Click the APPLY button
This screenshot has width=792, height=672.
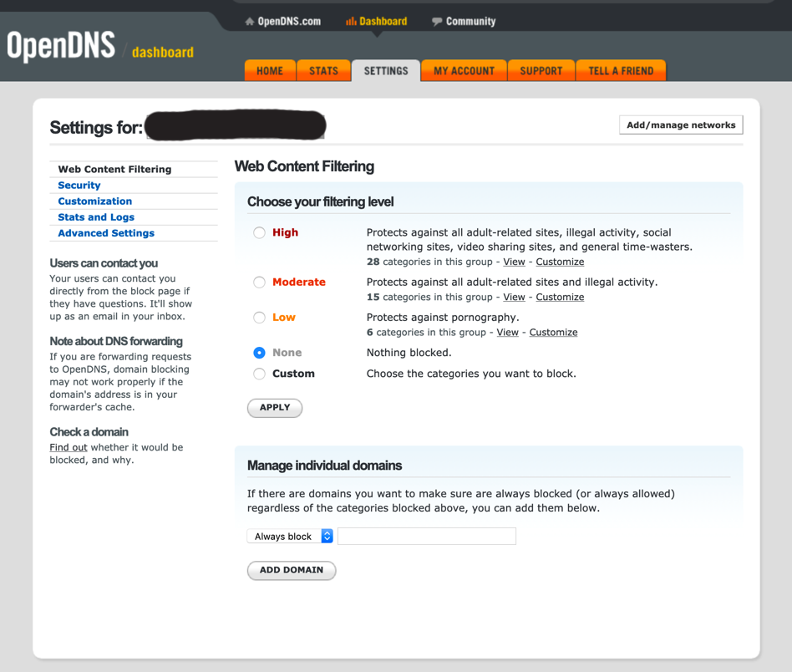[275, 408]
